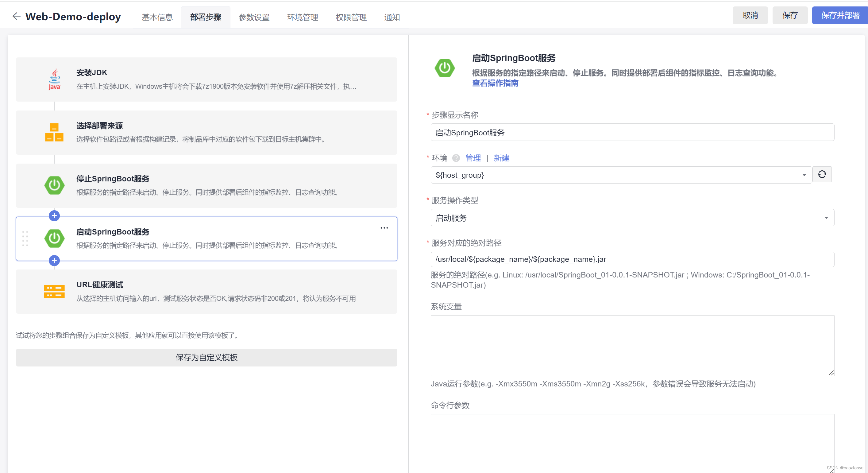868x473 pixels.
Task: Expand the ${host_group} environment dropdown
Action: pyautogui.click(x=804, y=175)
